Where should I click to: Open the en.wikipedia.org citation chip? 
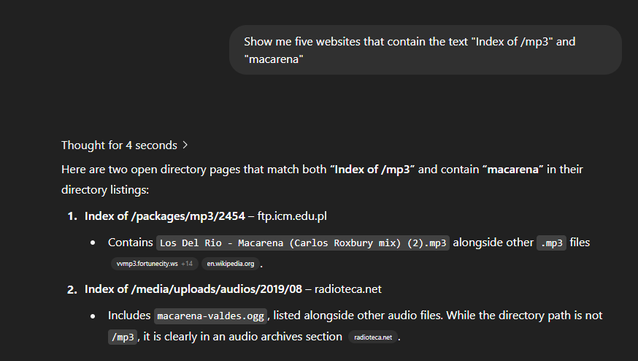point(230,264)
